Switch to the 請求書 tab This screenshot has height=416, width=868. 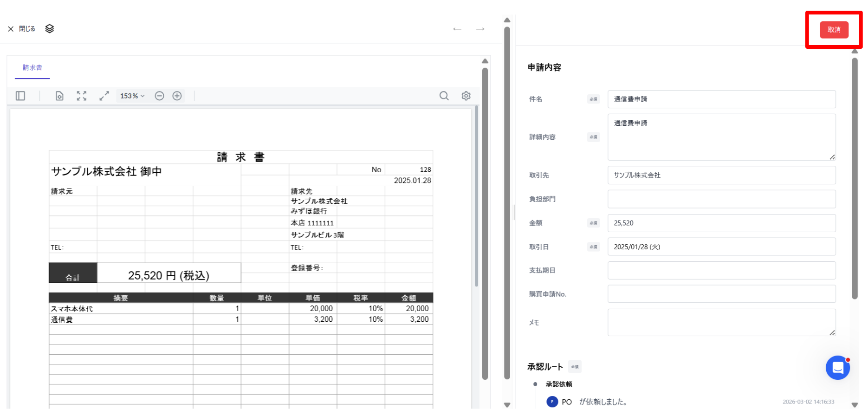32,68
